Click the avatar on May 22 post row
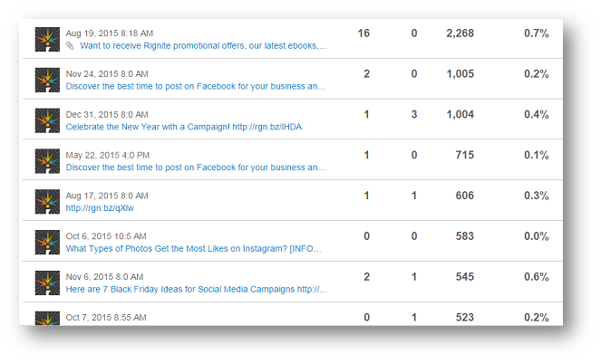The height and width of the screenshot is (364, 601). pyautogui.click(x=47, y=161)
